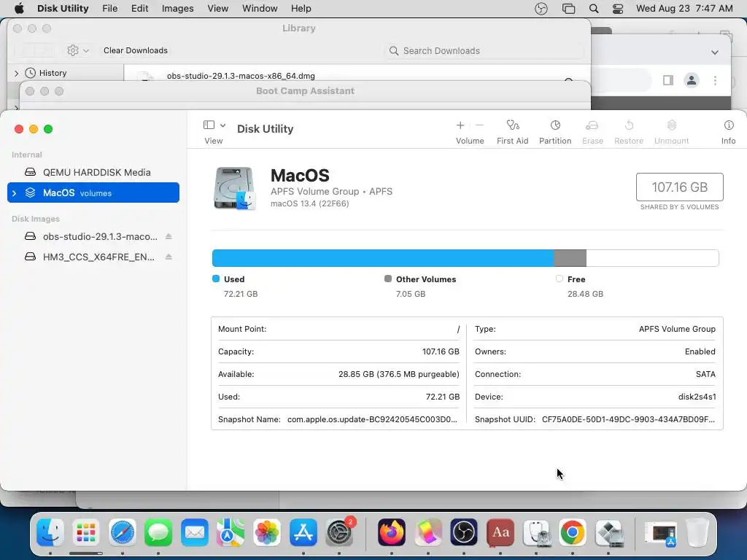Click the Snapshot UUID value text
The width and height of the screenshot is (747, 560).
tap(628, 419)
